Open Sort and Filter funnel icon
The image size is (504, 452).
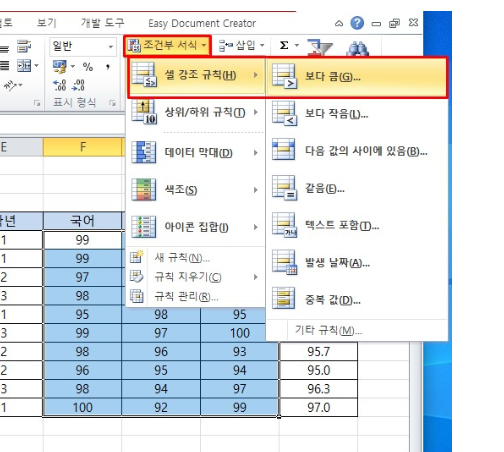coord(320,47)
